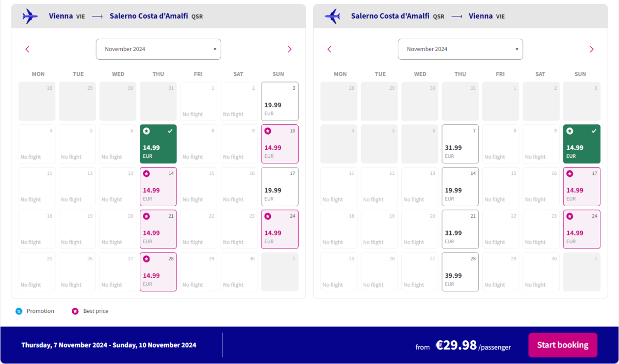The height and width of the screenshot is (364, 619).
Task: Open outbound November 2024 month dropdown
Action: click(x=158, y=49)
